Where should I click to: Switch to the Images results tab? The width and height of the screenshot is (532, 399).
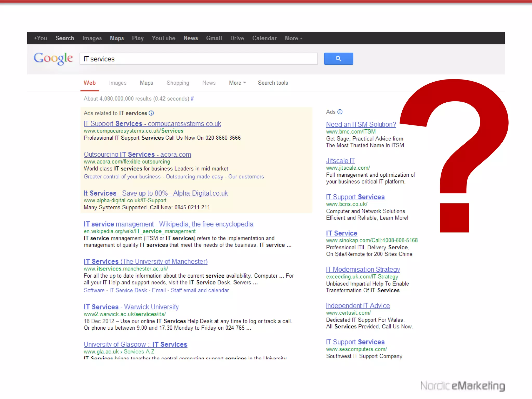pos(117,83)
